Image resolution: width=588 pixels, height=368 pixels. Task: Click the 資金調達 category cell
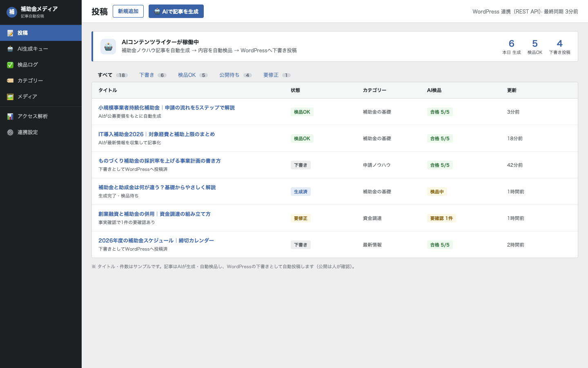[x=372, y=218]
